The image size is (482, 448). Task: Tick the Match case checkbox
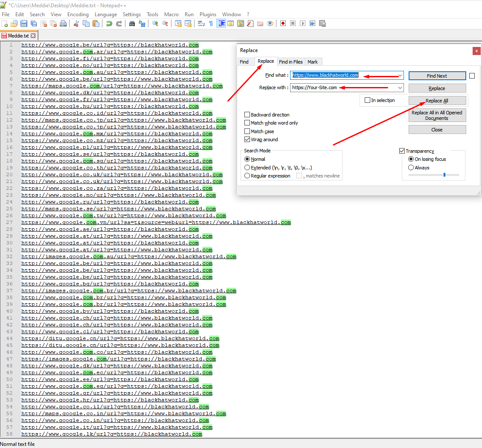(x=247, y=131)
